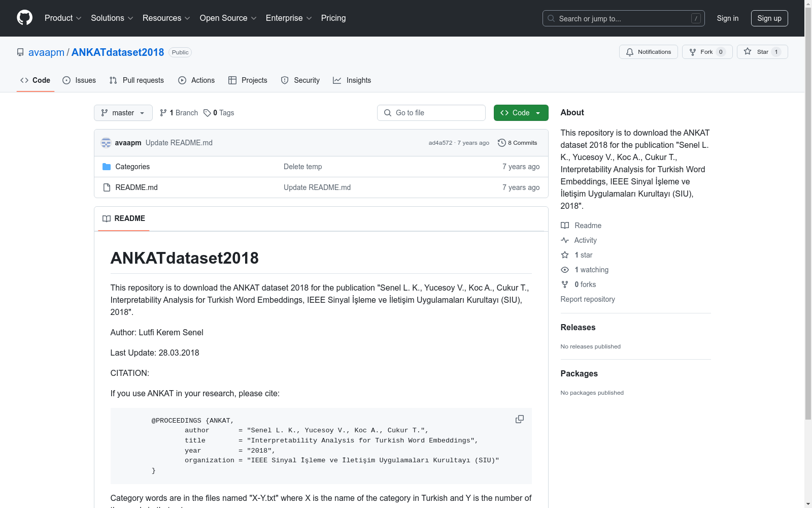Click the Sign up button
Screen dimensions: 812x508
769,18
